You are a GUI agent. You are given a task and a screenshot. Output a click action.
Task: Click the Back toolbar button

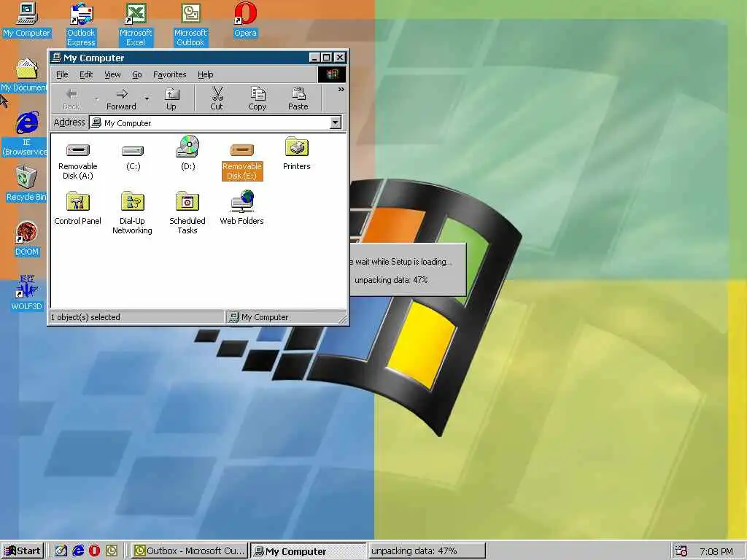click(72, 99)
